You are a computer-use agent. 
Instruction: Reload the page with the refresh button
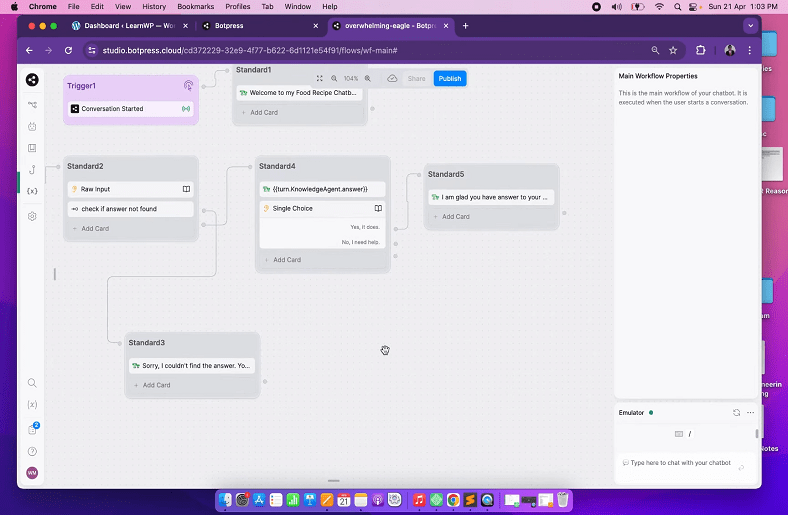(x=68, y=50)
